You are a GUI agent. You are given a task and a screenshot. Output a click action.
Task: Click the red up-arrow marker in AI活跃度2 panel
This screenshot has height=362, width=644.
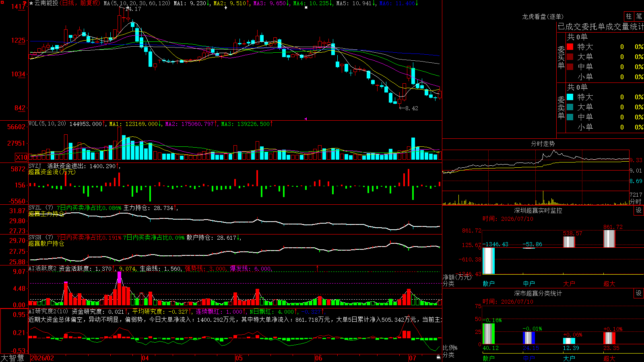pos(317,268)
